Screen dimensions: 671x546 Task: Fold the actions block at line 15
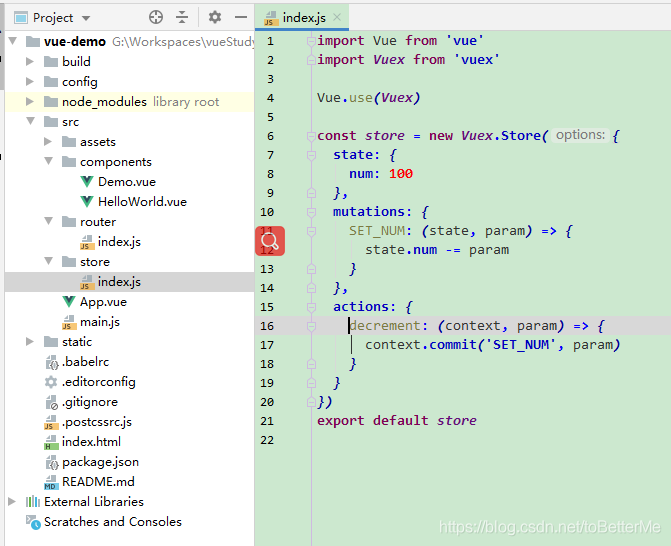[311, 307]
